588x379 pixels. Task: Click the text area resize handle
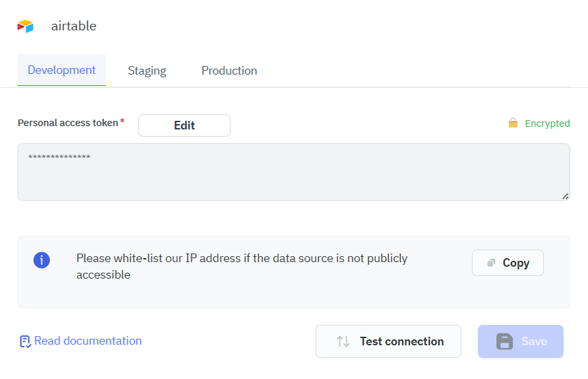[565, 196]
